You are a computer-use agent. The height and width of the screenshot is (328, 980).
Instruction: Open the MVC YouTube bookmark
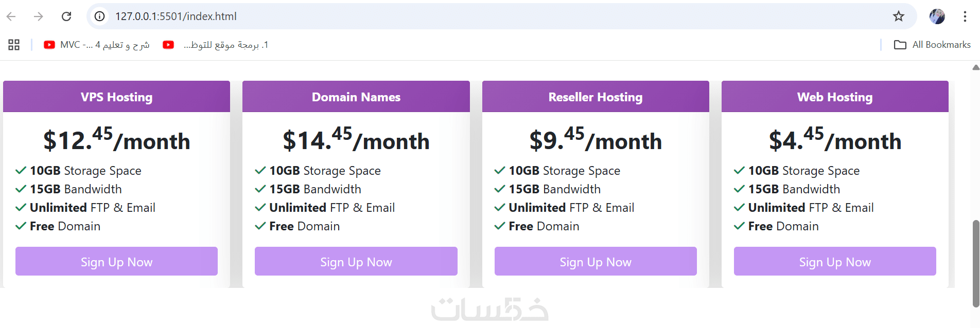[x=97, y=45]
